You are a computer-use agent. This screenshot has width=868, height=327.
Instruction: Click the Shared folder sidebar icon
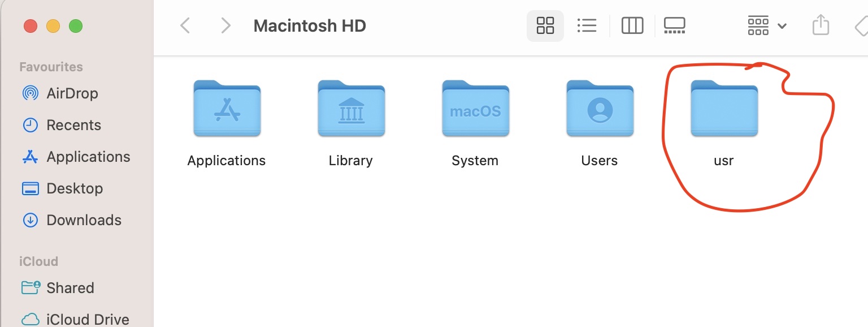click(31, 287)
